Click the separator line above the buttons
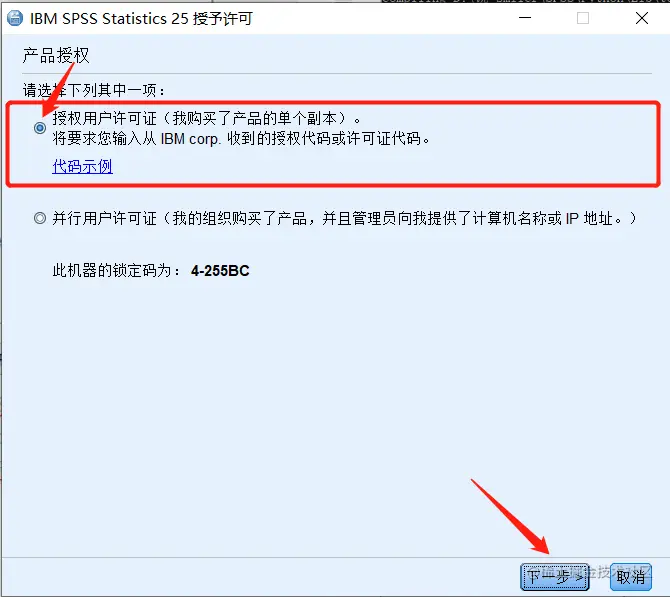Image resolution: width=670 pixels, height=597 pixels. tap(335, 557)
